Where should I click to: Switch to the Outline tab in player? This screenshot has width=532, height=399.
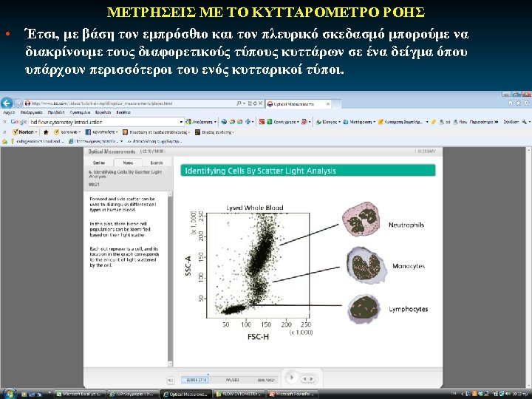[x=99, y=163]
